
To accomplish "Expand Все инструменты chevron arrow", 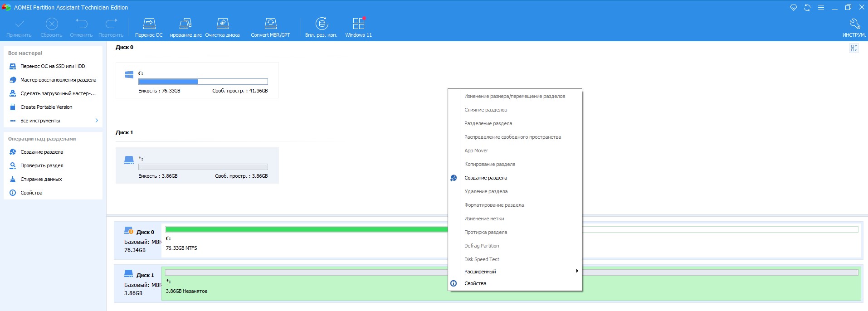I will point(97,121).
